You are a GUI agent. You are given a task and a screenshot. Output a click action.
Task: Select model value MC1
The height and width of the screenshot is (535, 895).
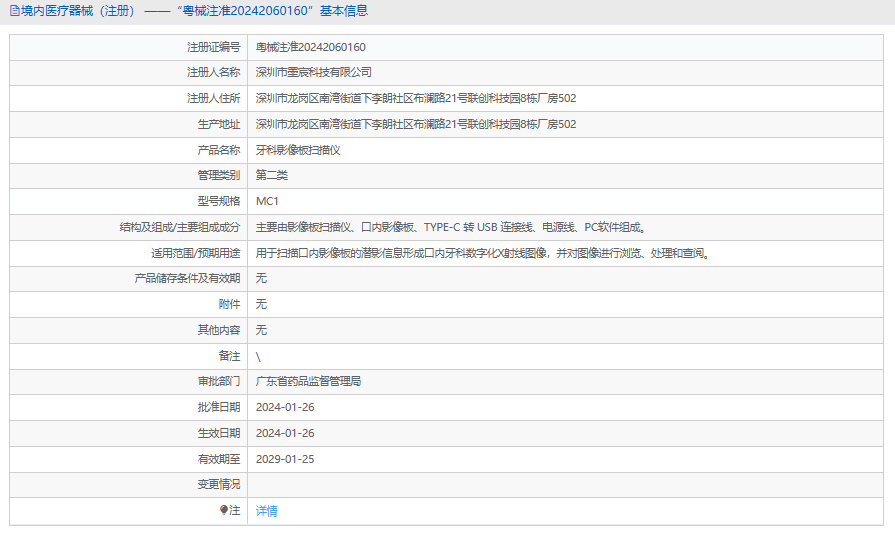[x=267, y=201]
